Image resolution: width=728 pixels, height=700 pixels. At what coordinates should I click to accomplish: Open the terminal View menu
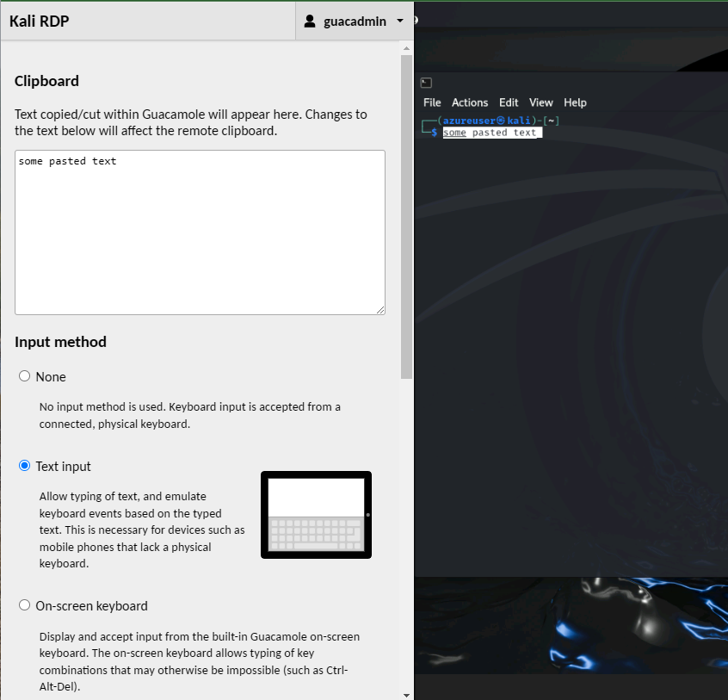[x=541, y=102]
